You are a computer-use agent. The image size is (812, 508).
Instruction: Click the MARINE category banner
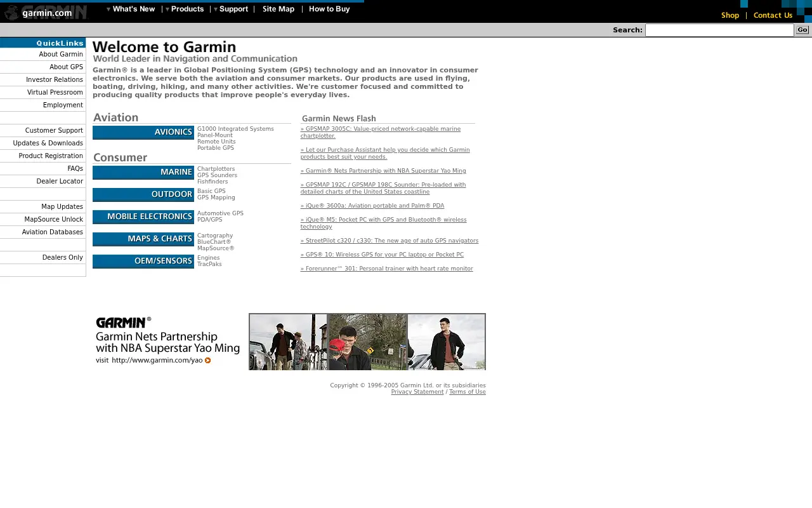143,173
